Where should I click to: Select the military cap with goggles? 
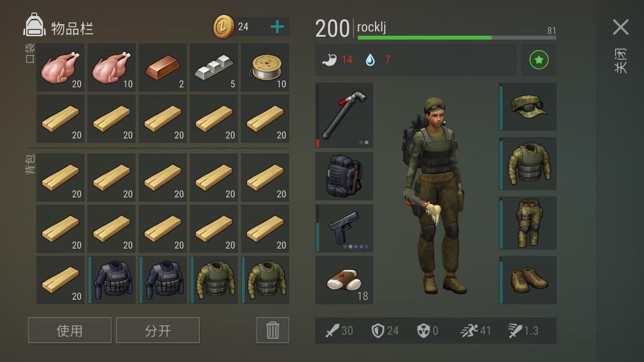[528, 107]
